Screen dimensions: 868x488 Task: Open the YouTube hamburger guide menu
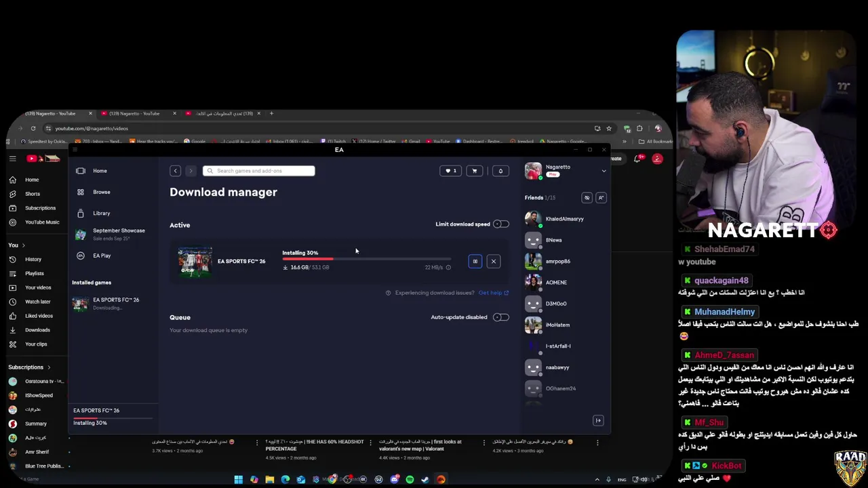(12, 159)
